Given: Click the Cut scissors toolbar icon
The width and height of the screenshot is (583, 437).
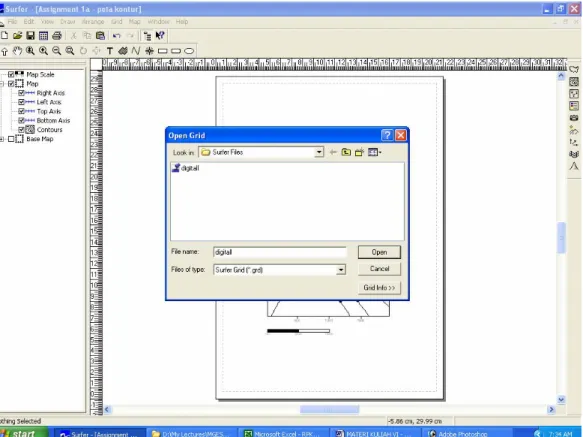Looking at the screenshot, I should [74, 36].
